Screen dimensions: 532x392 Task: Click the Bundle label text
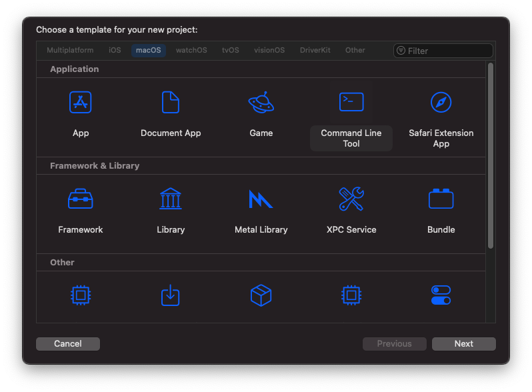441,230
